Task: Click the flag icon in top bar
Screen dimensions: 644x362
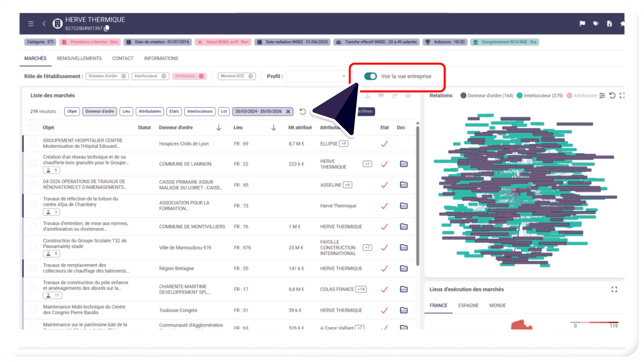Action: [582, 24]
